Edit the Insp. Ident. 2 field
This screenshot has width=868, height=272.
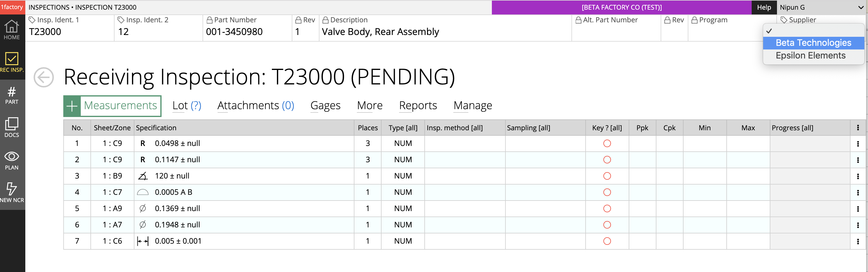pyautogui.click(x=158, y=32)
